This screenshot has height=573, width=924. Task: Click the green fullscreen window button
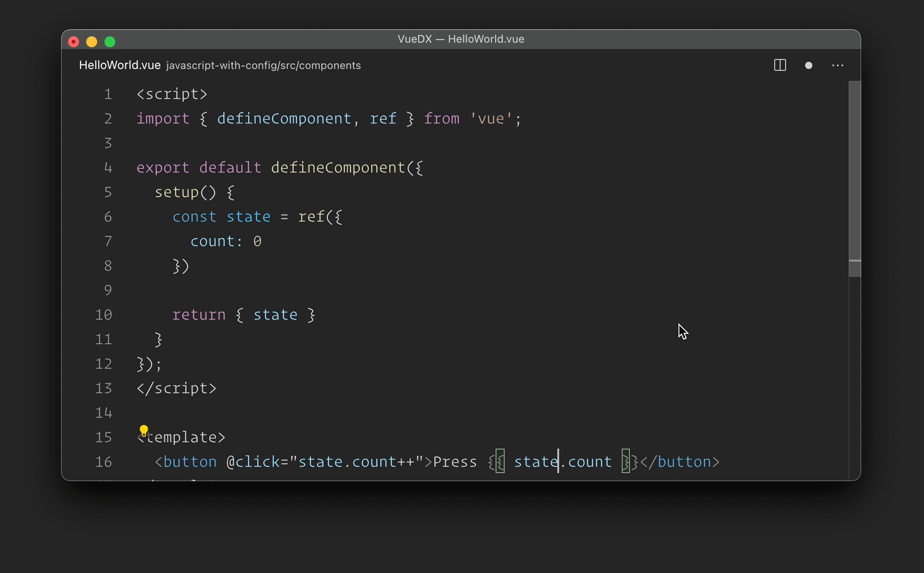tap(110, 42)
